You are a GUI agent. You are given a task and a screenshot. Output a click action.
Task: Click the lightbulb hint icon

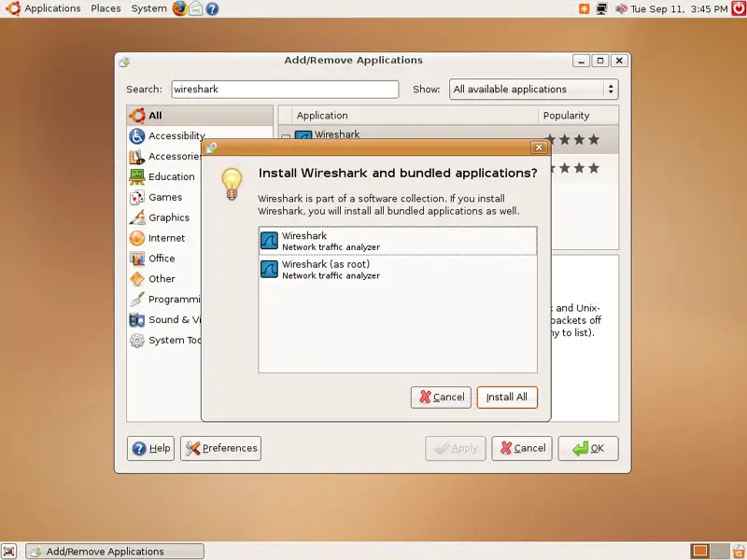point(232,184)
